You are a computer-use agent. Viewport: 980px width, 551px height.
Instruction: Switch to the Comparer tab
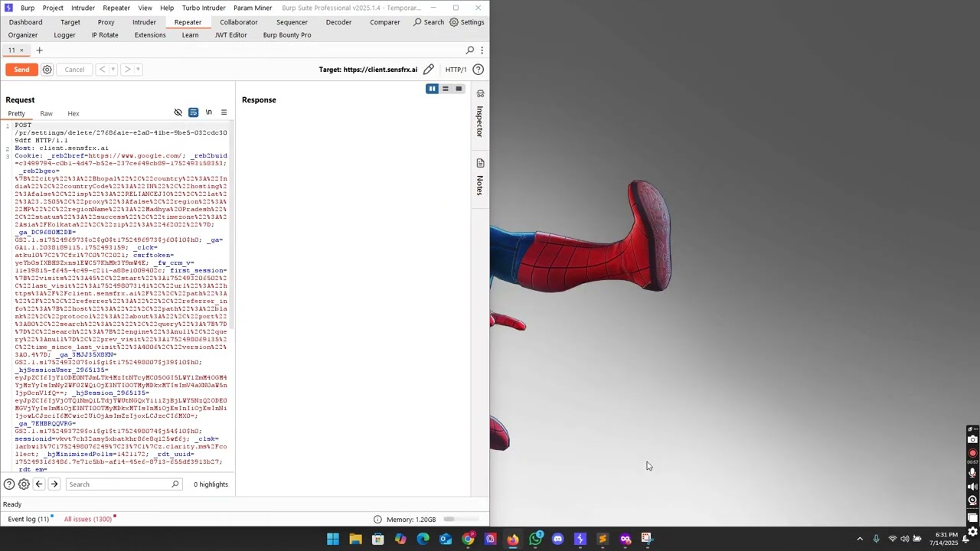tap(385, 22)
